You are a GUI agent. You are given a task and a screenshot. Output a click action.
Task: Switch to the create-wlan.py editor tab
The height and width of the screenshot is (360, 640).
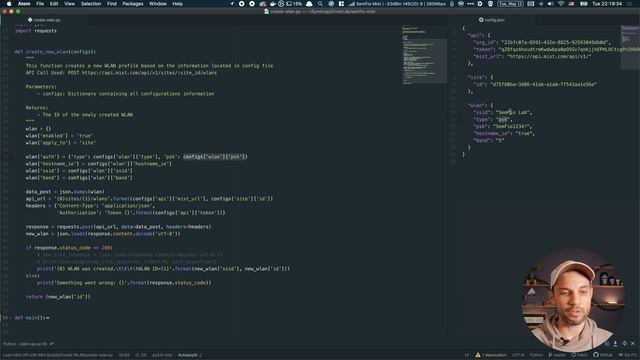tap(44, 20)
